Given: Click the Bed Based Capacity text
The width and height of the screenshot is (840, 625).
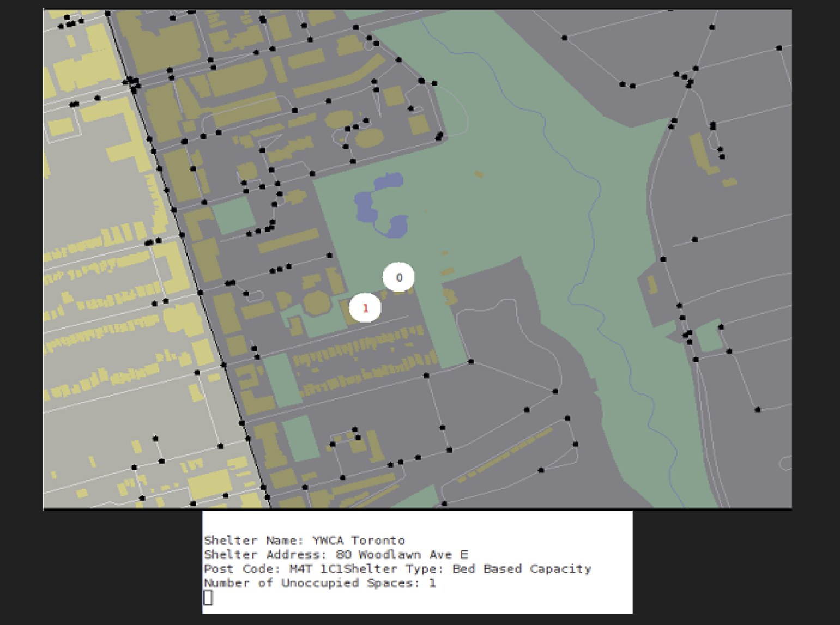Looking at the screenshot, I should (522, 569).
